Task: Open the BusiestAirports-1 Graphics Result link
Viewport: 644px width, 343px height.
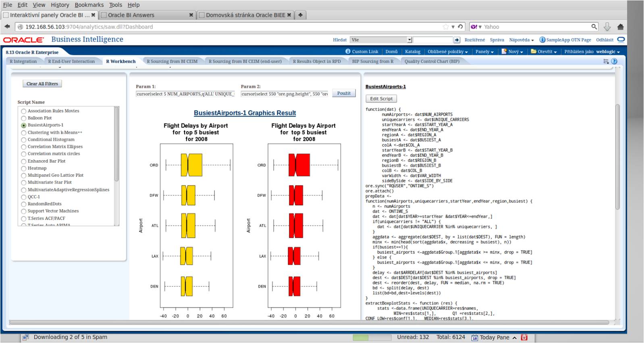Action: (x=245, y=113)
